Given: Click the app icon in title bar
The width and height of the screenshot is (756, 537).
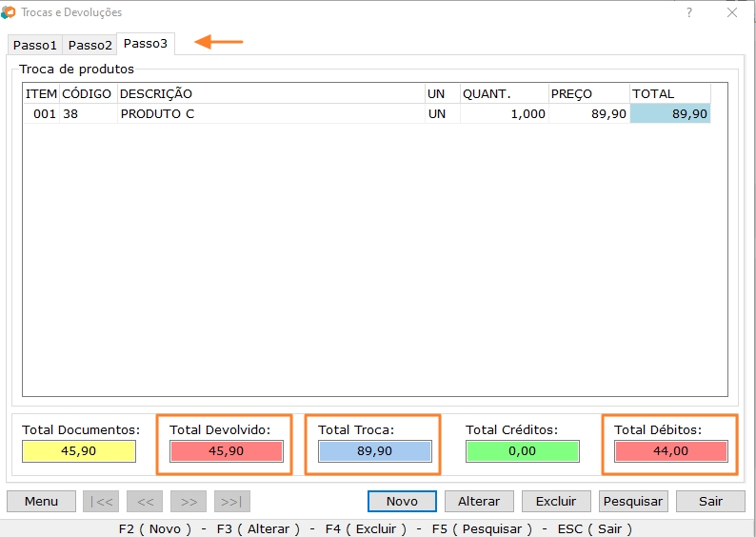Looking at the screenshot, I should click(9, 12).
